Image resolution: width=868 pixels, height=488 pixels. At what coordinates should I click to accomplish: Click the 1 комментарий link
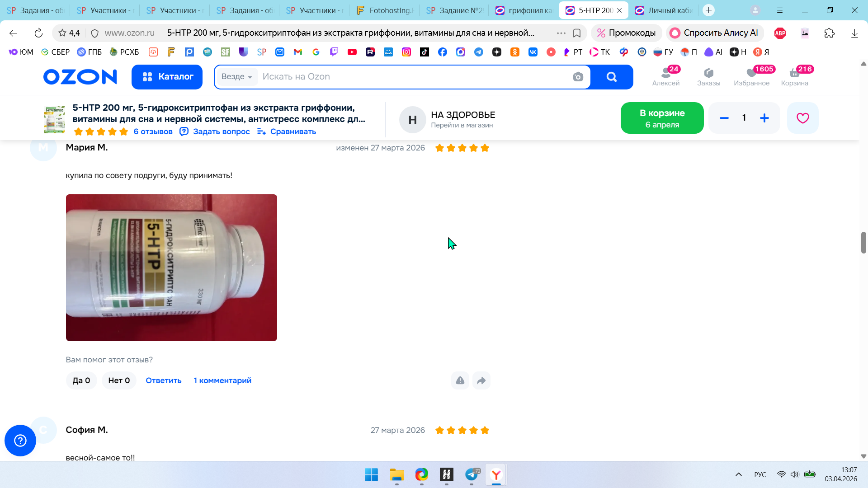click(x=222, y=380)
